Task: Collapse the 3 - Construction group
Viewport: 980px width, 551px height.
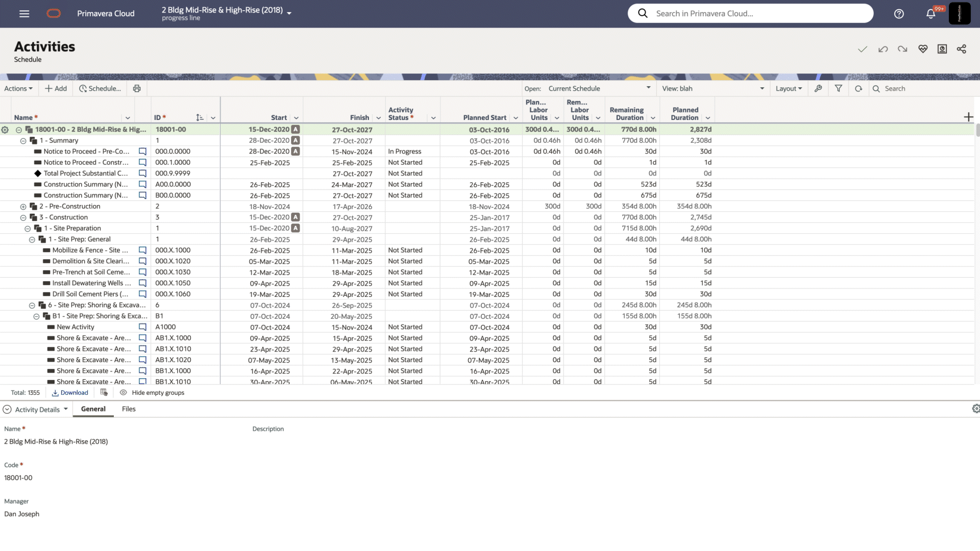Action: pyautogui.click(x=23, y=217)
